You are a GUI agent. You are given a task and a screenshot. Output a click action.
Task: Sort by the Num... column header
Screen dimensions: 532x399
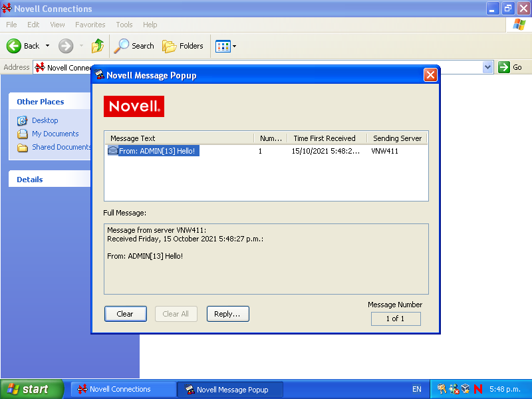pos(271,138)
